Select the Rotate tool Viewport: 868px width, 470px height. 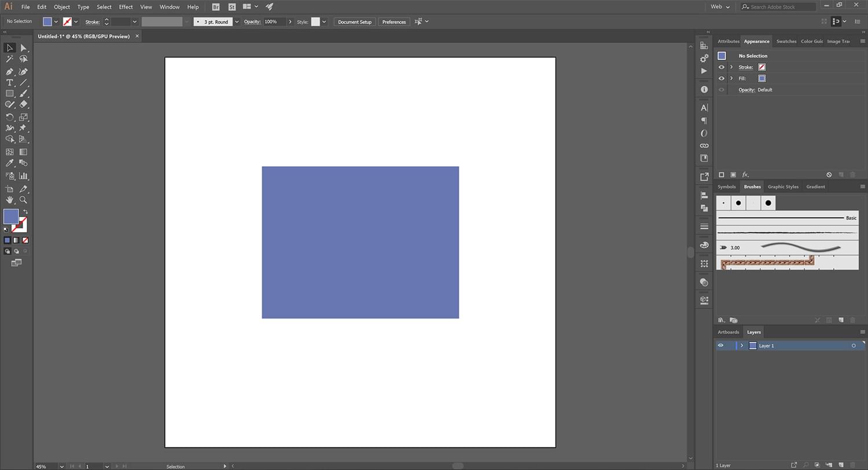(10, 117)
